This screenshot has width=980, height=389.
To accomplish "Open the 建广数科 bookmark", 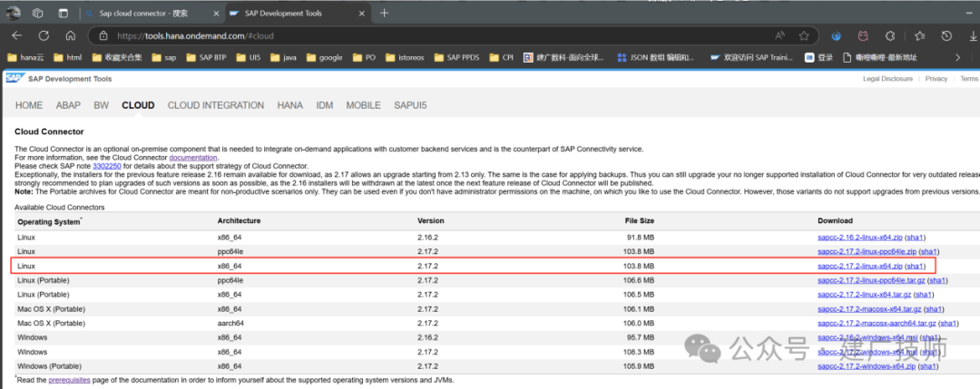I will pyautogui.click(x=565, y=57).
